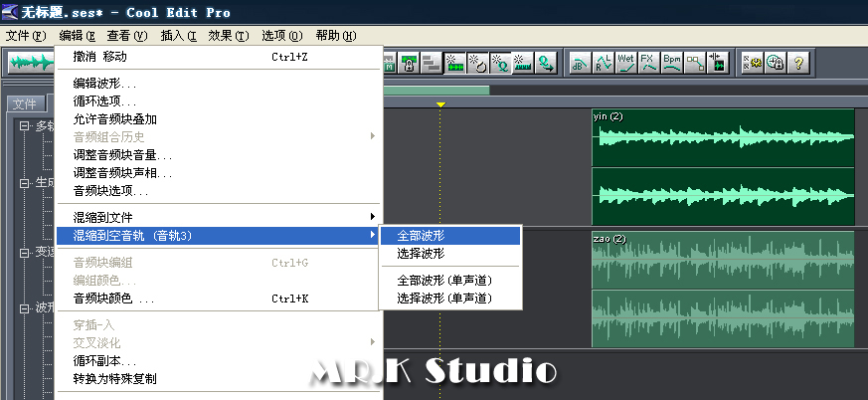Collapse the tree node starting with 生
Image resolution: width=868 pixels, height=400 pixels.
click(x=24, y=182)
